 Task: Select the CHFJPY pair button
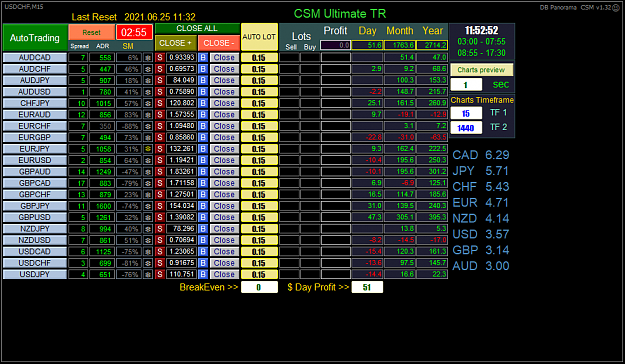pyautogui.click(x=35, y=103)
